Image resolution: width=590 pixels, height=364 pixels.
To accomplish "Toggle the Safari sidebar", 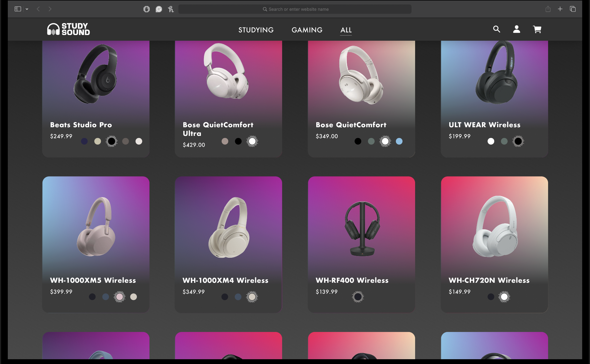I will point(18,9).
